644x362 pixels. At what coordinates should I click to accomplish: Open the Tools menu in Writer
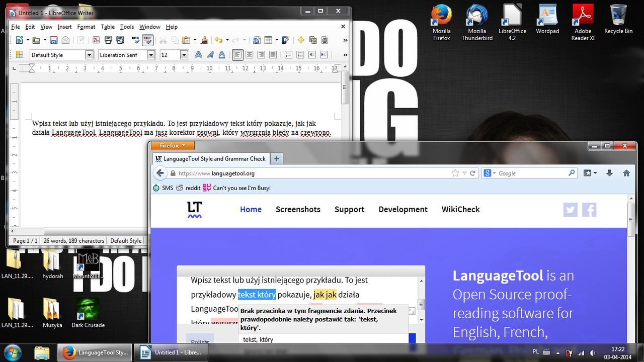tap(127, 27)
